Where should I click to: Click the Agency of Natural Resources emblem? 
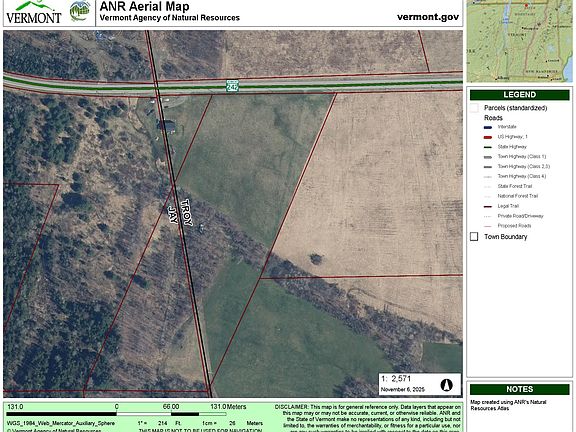tap(80, 11)
